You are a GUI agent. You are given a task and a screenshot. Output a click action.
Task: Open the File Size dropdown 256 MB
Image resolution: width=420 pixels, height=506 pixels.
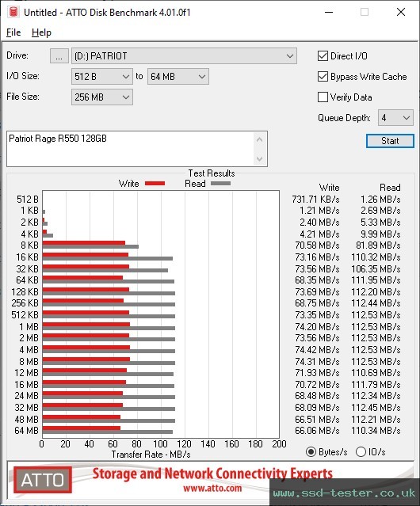pos(102,97)
